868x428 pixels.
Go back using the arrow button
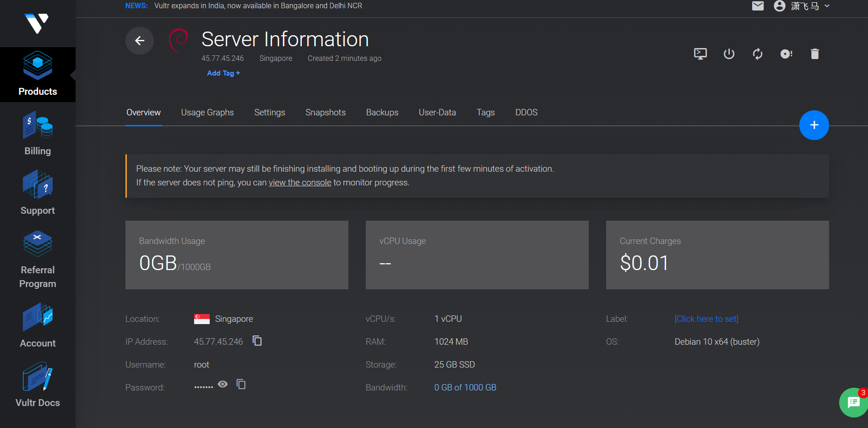point(140,41)
